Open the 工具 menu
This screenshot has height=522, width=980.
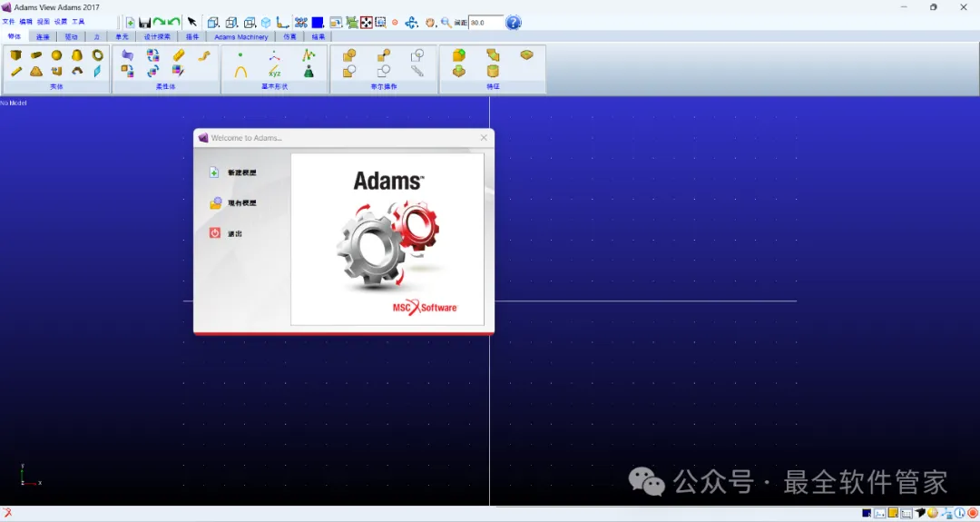78,22
